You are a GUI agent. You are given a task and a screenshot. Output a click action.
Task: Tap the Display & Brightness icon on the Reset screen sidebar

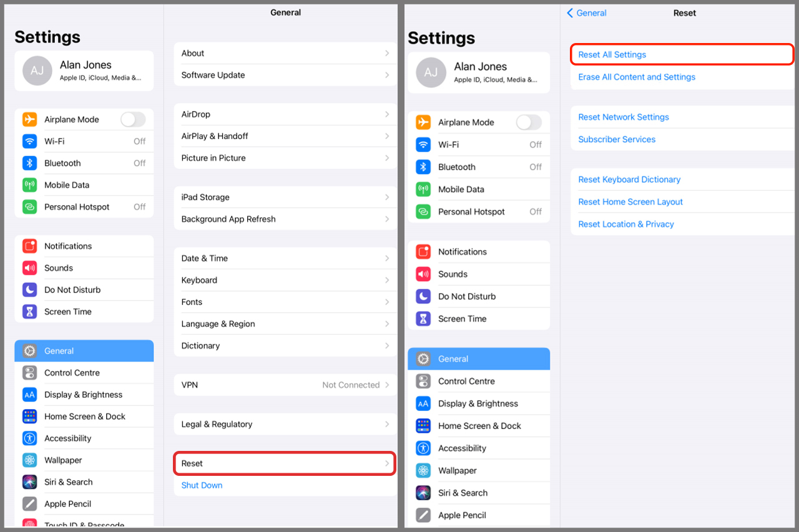tap(423, 404)
